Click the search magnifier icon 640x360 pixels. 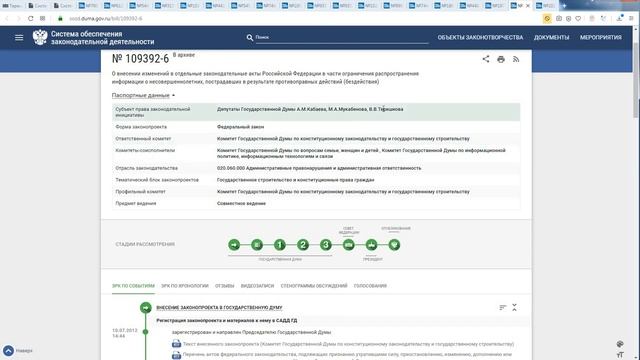click(x=250, y=38)
